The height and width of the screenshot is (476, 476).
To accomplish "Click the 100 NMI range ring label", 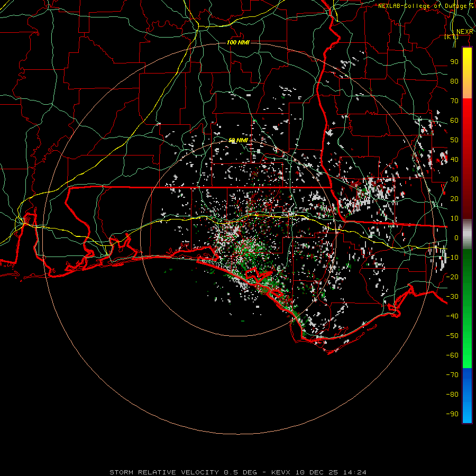I will 238,42.
